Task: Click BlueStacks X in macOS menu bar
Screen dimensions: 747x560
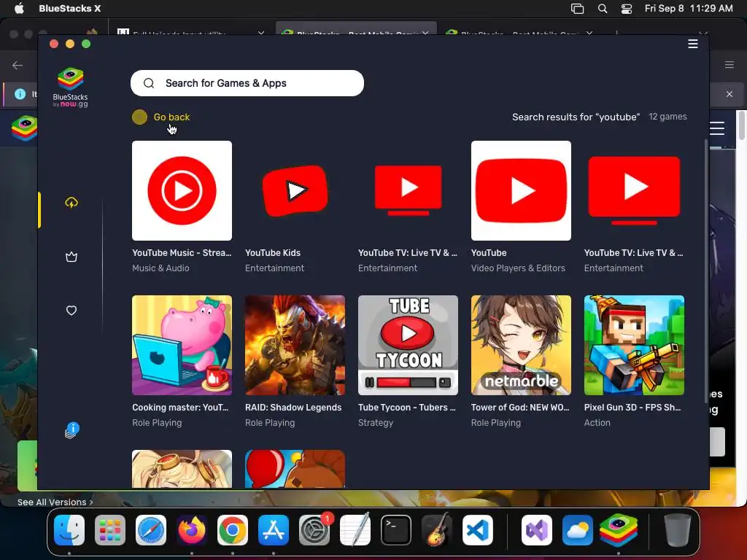Action: coord(69,8)
